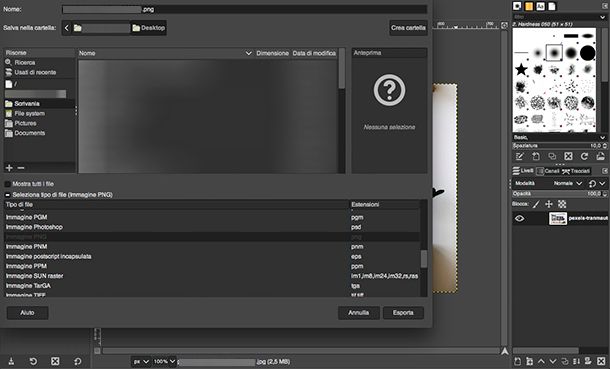Select the large solid black round brush
This screenshot has height=369, width=610.
pyautogui.click(x=587, y=52)
